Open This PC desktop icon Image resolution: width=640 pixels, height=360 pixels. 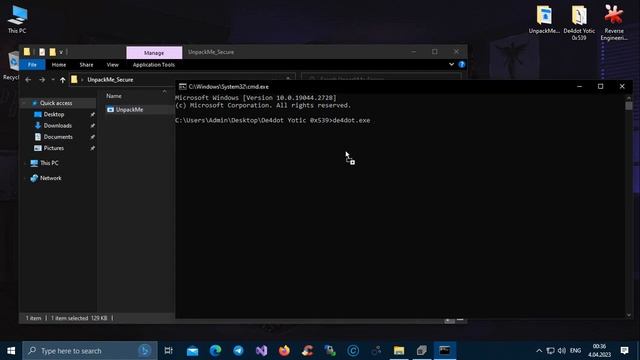pyautogui.click(x=17, y=19)
